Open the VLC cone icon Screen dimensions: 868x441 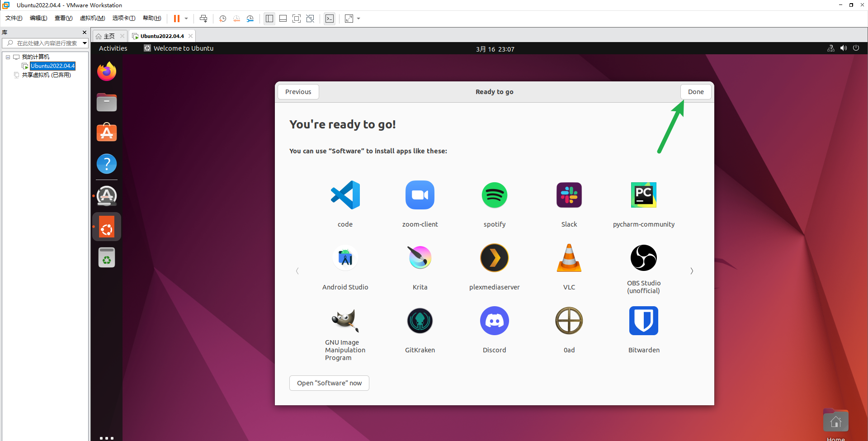pos(569,258)
